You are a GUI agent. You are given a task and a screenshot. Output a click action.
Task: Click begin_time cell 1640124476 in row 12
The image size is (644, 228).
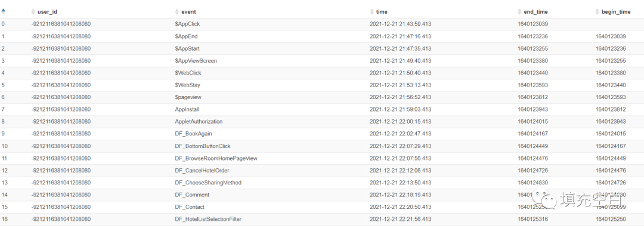point(611,171)
